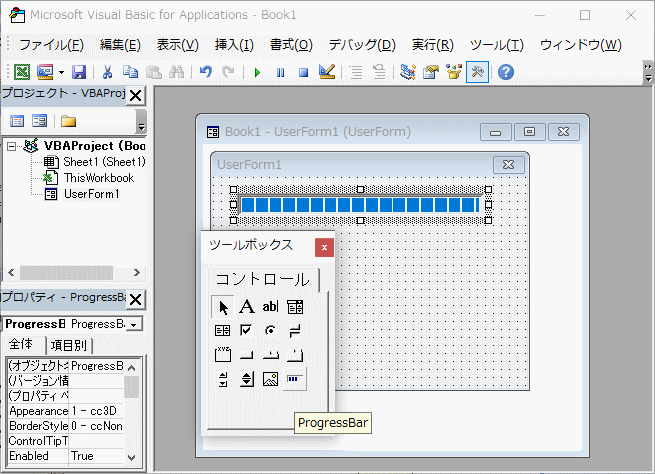Select the ComboBox tool in toolbox
This screenshot has height=474, width=655.
pyautogui.click(x=295, y=307)
